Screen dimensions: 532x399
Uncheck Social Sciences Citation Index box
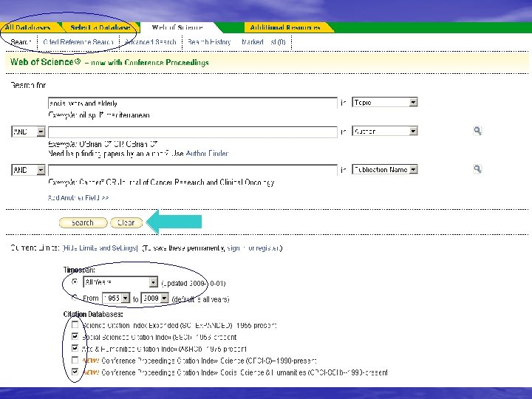pyautogui.click(x=75, y=336)
